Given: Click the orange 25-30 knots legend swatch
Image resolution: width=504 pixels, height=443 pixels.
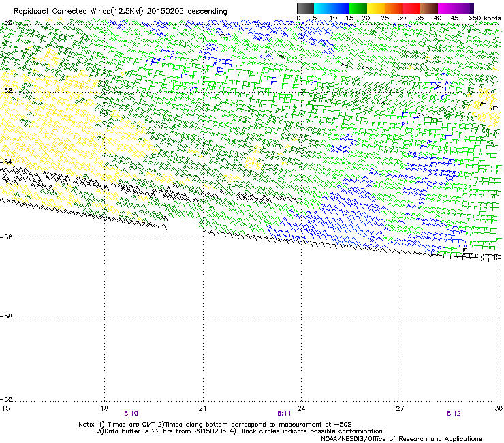Looking at the screenshot, I should [394, 8].
